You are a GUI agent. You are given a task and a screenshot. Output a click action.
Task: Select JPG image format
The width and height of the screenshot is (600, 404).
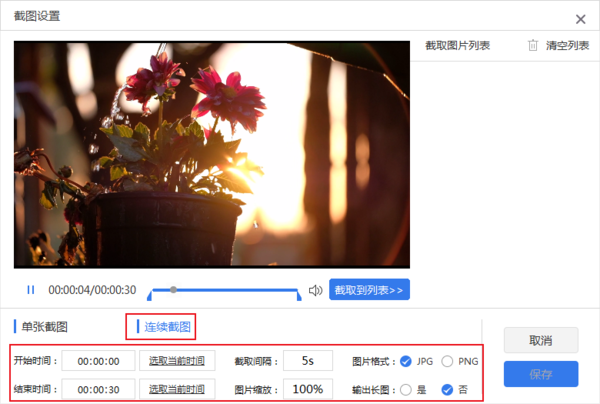pyautogui.click(x=406, y=361)
